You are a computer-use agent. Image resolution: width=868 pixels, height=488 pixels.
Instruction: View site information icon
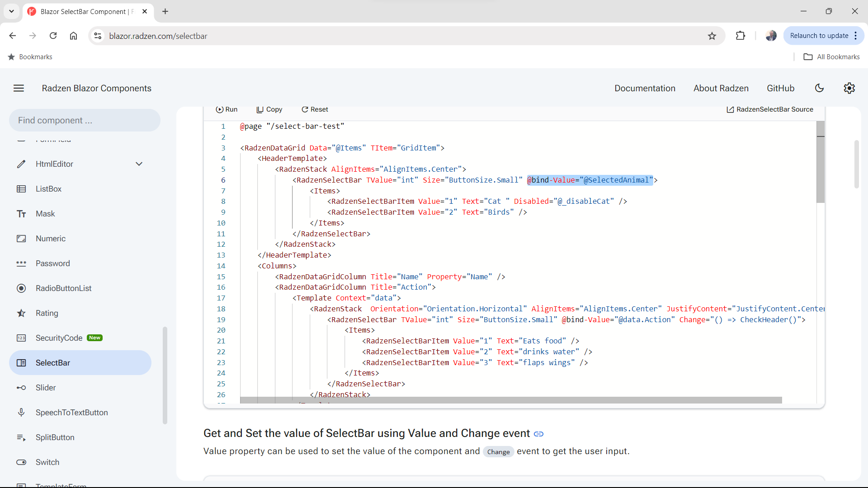(98, 36)
